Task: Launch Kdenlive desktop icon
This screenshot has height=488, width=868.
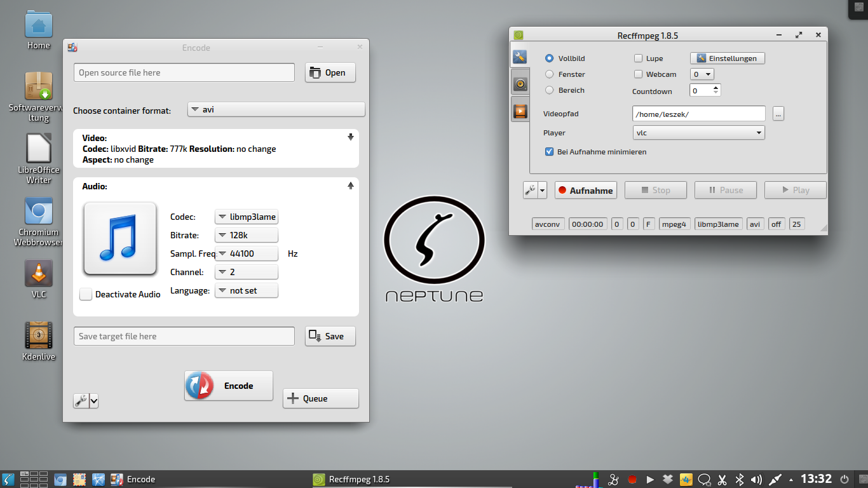Action: [39, 335]
